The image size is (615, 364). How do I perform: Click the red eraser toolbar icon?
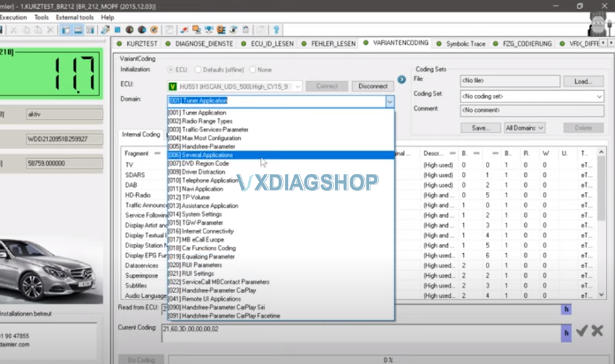click(184, 30)
